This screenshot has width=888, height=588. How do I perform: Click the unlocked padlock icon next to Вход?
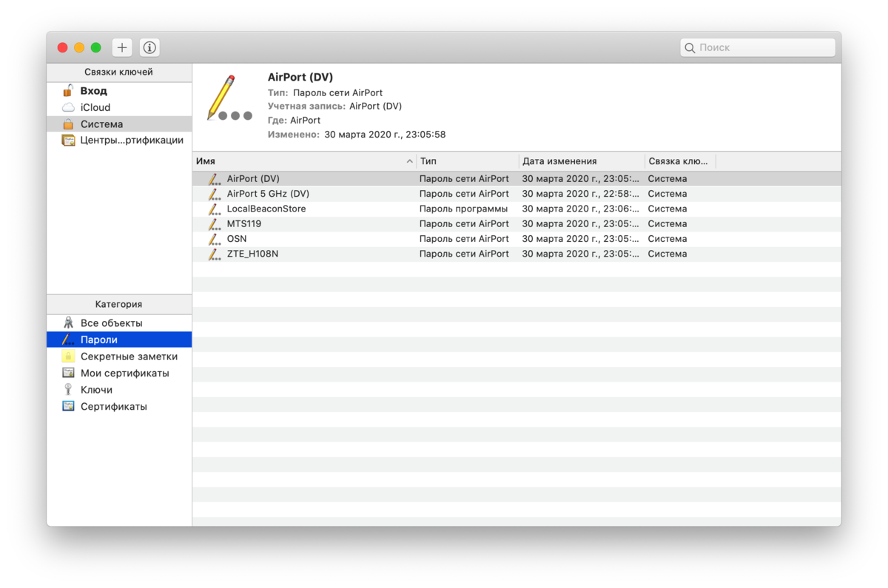pyautogui.click(x=68, y=90)
